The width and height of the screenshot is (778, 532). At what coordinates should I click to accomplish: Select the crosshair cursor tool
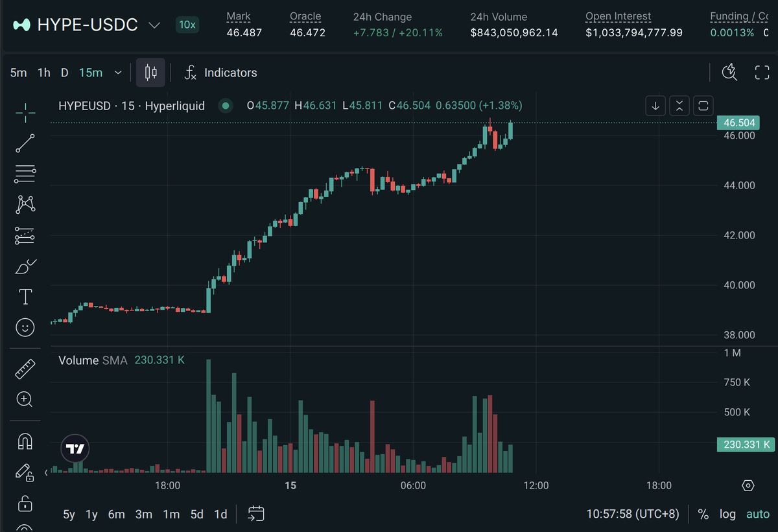coord(25,112)
